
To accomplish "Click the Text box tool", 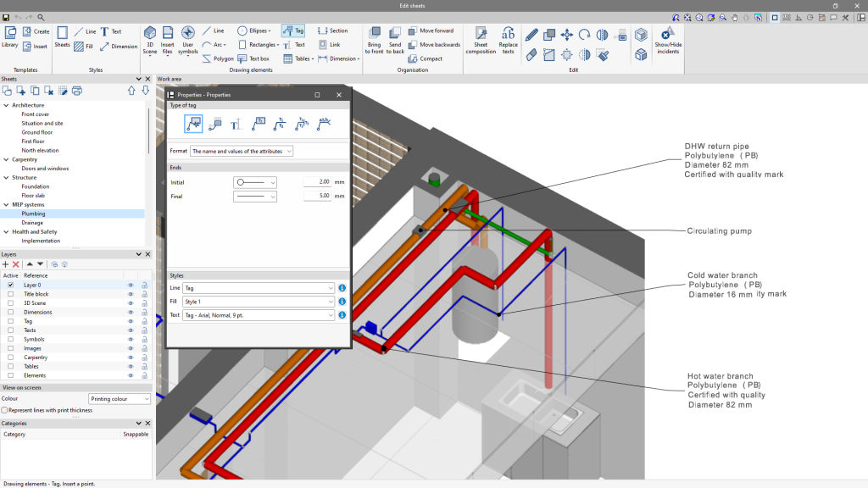I will click(x=253, y=58).
